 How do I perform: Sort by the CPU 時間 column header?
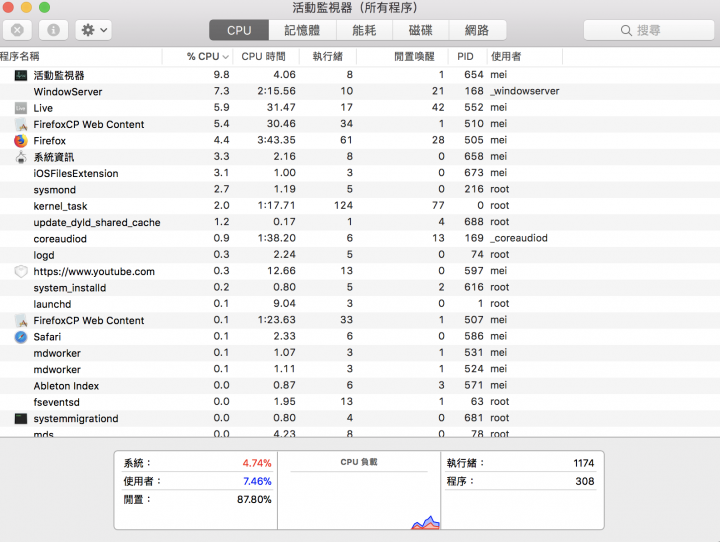pyautogui.click(x=264, y=56)
